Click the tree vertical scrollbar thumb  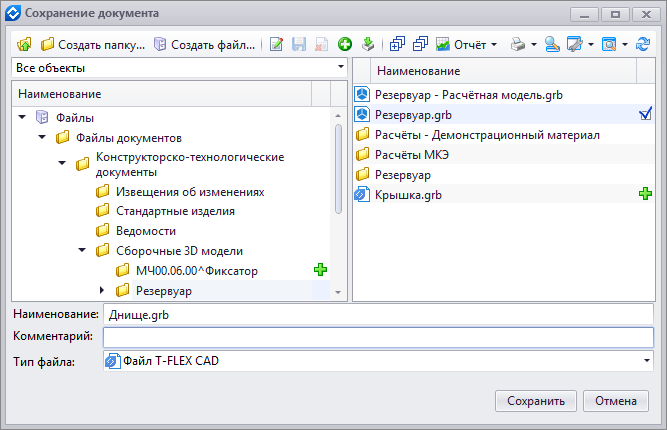[x=338, y=168]
